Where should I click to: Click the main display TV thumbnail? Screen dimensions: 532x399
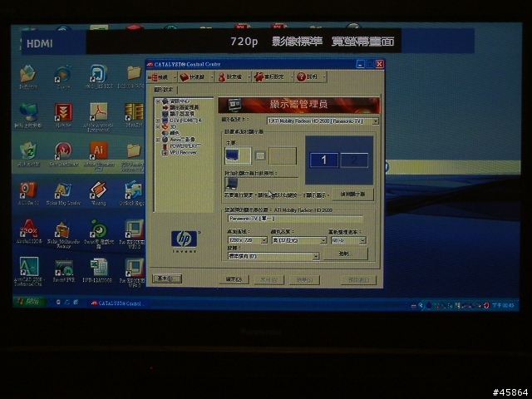tap(238, 155)
